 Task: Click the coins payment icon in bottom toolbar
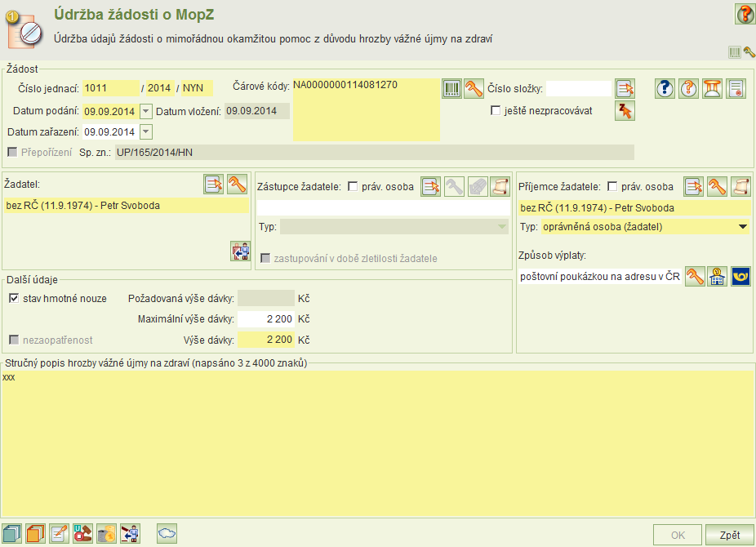pos(107,533)
